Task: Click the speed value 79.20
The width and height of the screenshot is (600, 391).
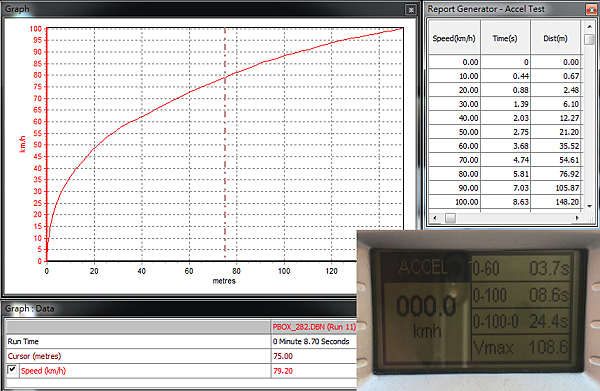Action: [283, 370]
